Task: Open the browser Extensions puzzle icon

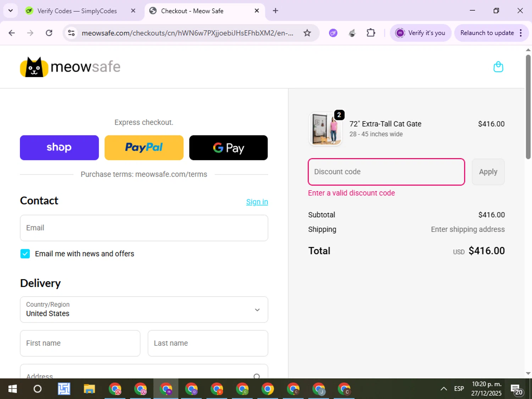Action: coord(371,33)
